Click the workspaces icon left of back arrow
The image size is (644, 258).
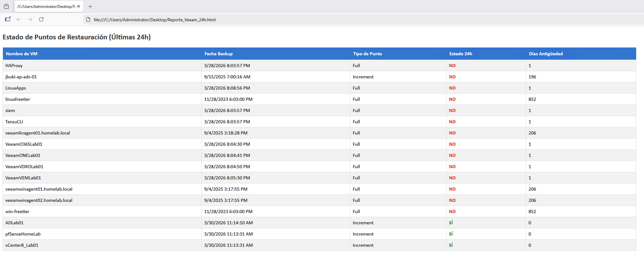[x=8, y=19]
